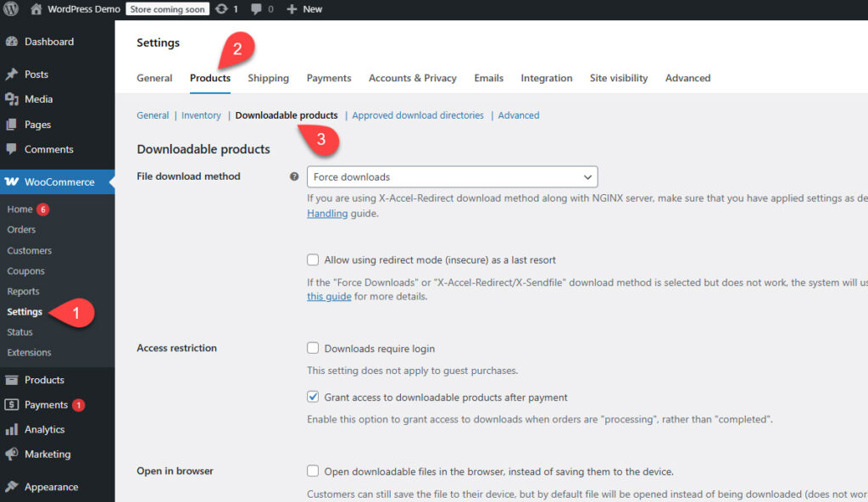868x502 pixels.
Task: Click the Pages icon in sidebar
Action: point(12,125)
